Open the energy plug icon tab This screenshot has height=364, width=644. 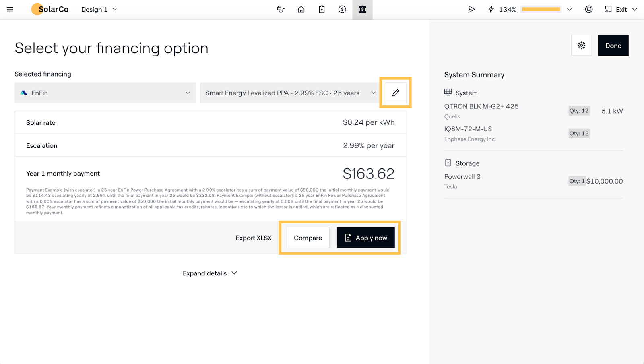click(x=281, y=9)
